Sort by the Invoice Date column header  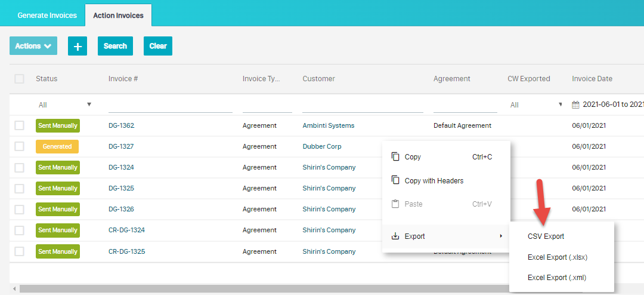pyautogui.click(x=592, y=79)
